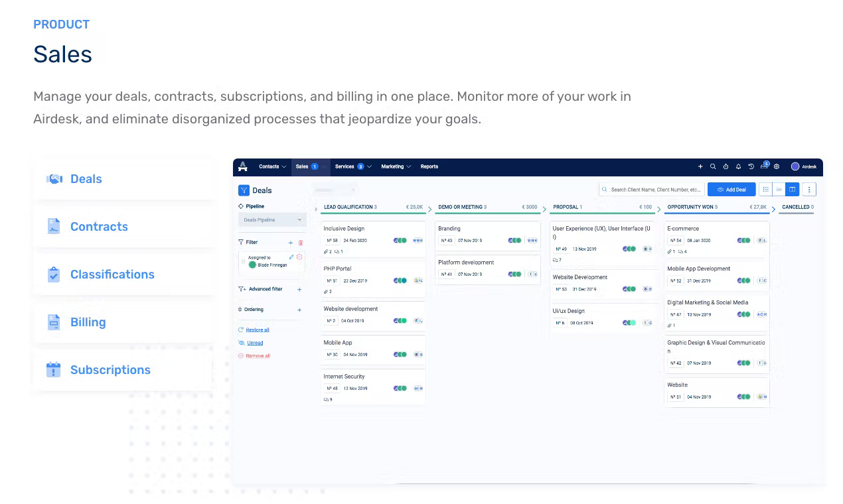The width and height of the screenshot is (843, 504).
Task: Open the activity history icon
Action: tap(751, 166)
